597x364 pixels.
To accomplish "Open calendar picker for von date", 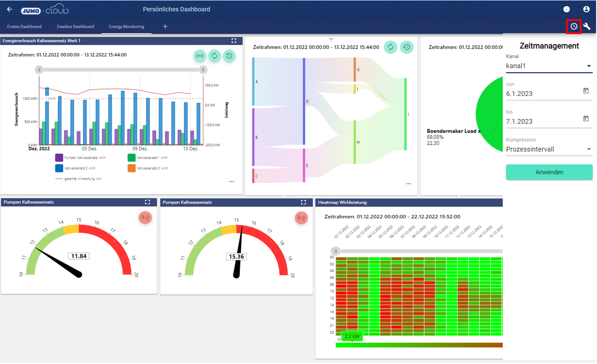I will pos(585,91).
